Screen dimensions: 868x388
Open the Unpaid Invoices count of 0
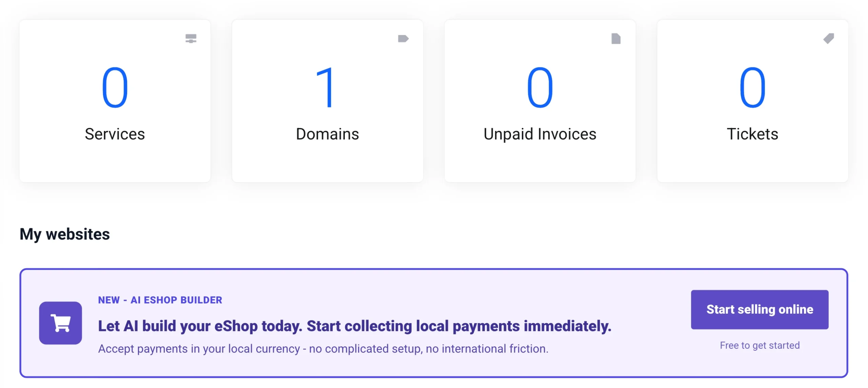[x=540, y=87]
